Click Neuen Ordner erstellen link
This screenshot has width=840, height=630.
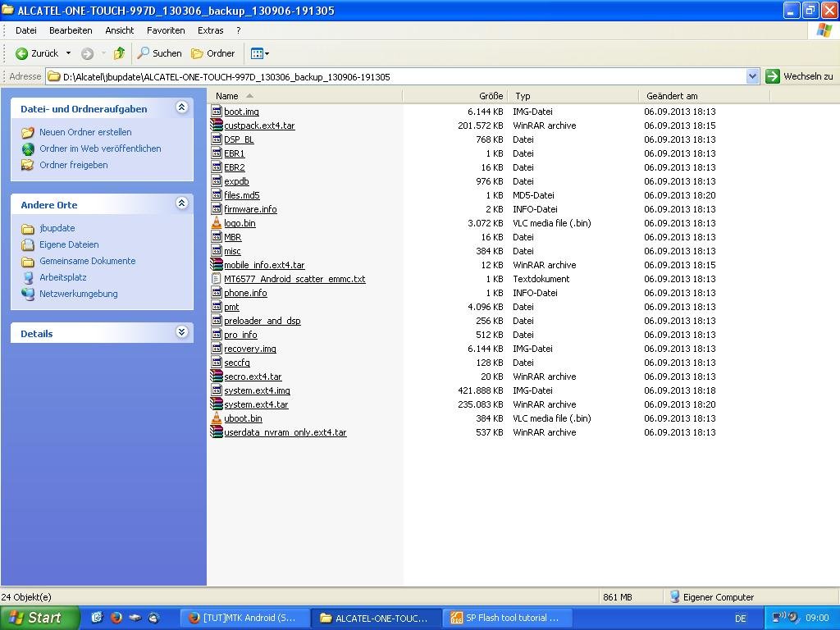pyautogui.click(x=85, y=132)
